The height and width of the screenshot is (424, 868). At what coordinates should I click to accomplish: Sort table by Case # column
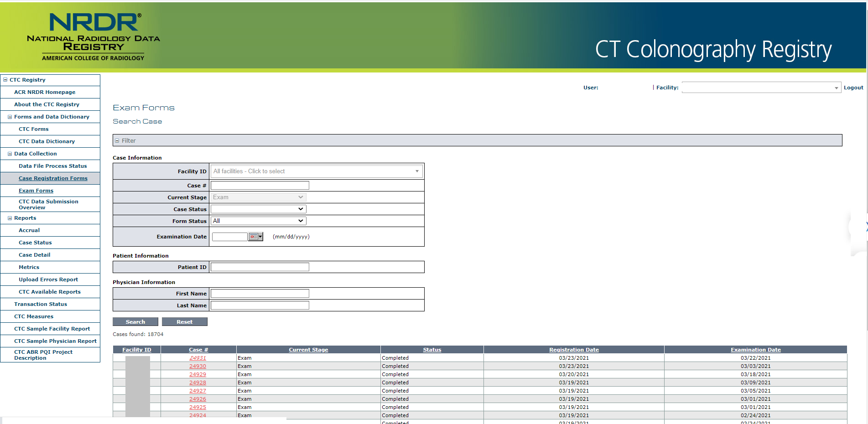click(x=198, y=350)
